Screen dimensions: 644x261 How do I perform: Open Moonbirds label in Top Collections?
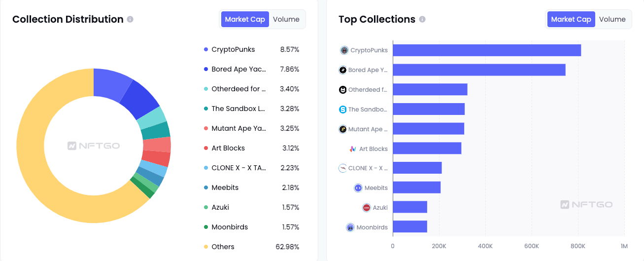point(372,227)
